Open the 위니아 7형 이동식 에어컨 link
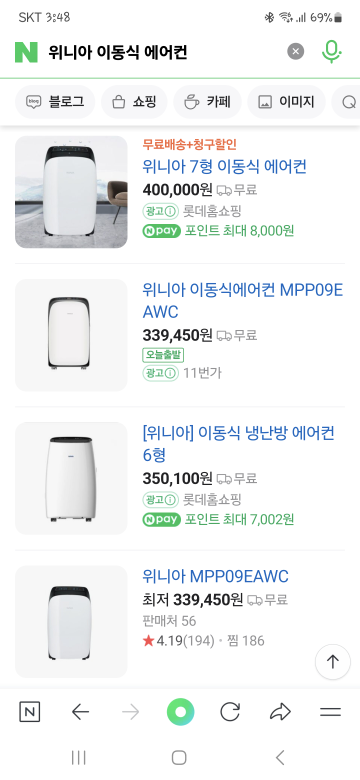 click(225, 166)
